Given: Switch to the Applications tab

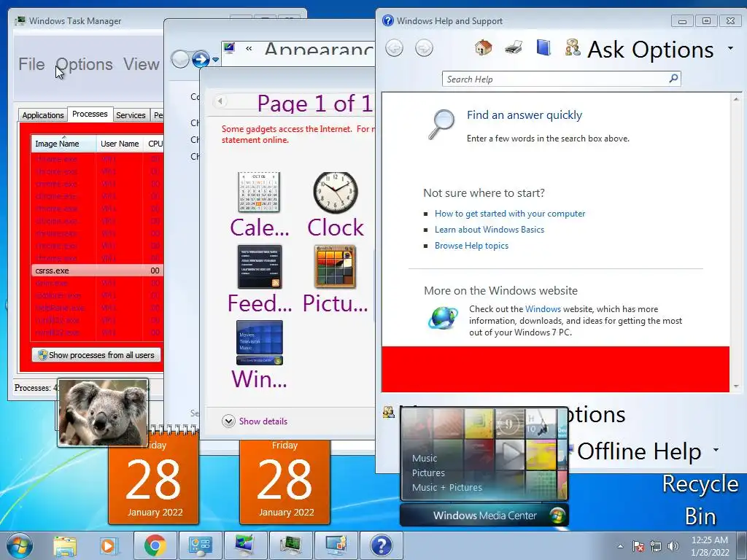Looking at the screenshot, I should [x=43, y=114].
